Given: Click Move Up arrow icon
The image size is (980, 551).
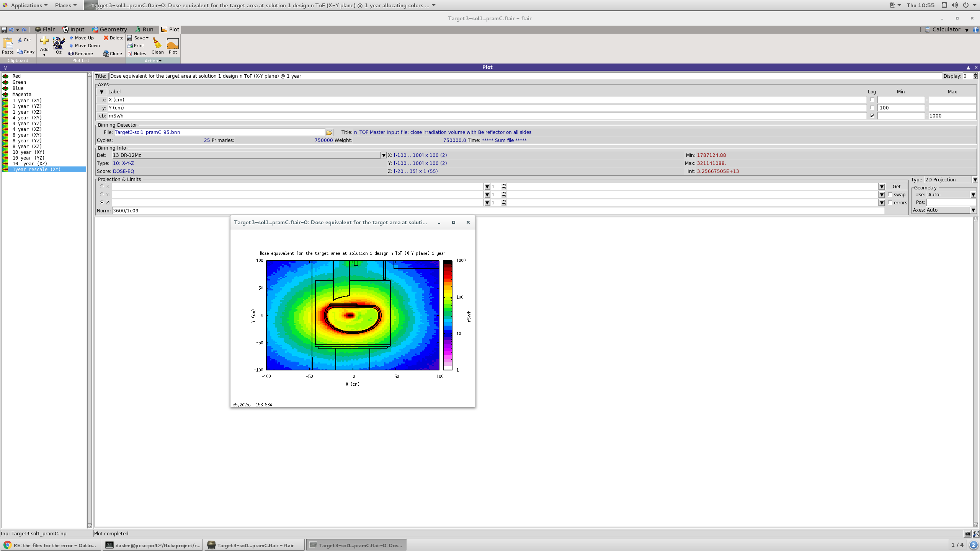Looking at the screenshot, I should (71, 38).
